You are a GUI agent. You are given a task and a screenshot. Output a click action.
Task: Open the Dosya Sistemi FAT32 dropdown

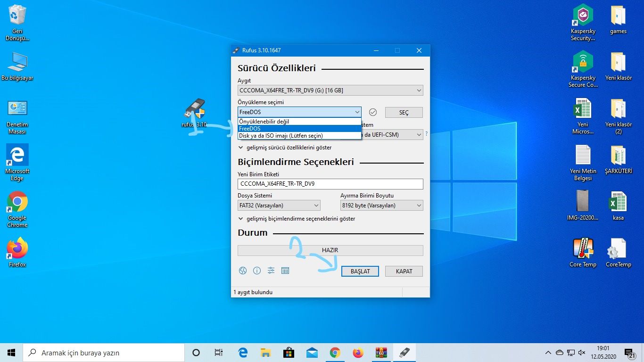coord(279,206)
